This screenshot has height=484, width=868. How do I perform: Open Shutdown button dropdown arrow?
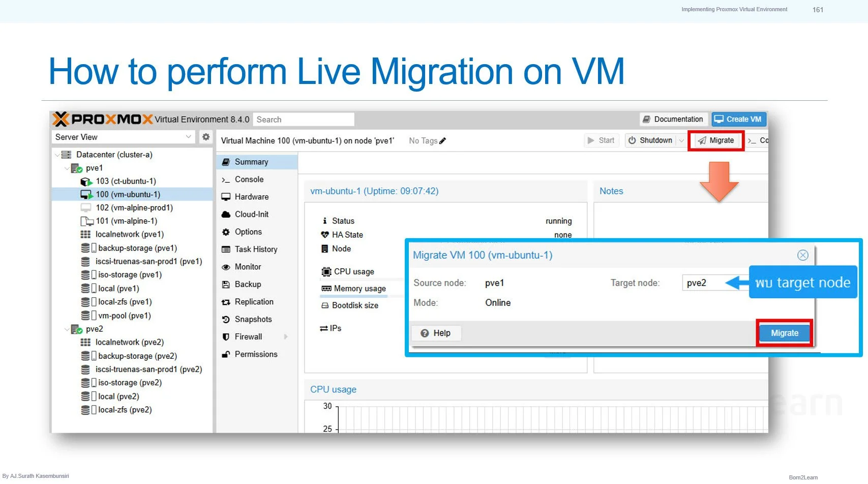click(681, 140)
